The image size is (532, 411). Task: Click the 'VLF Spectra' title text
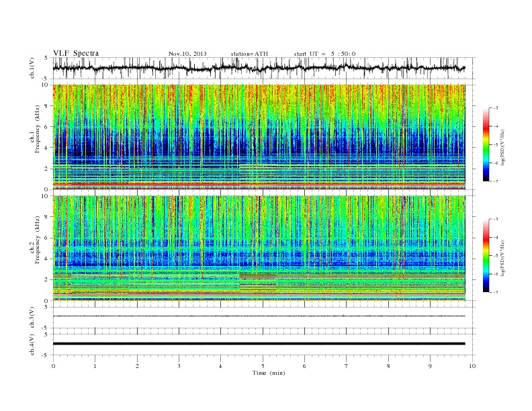point(76,53)
